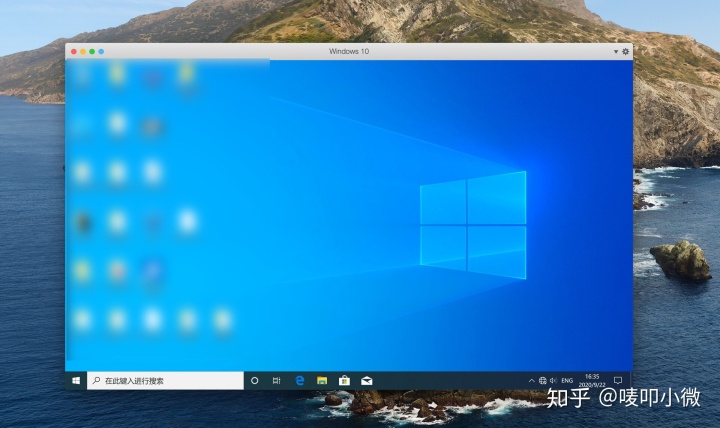This screenshot has height=428, width=720.
Task: Switch input language via ENG indicator
Action: [567, 381]
